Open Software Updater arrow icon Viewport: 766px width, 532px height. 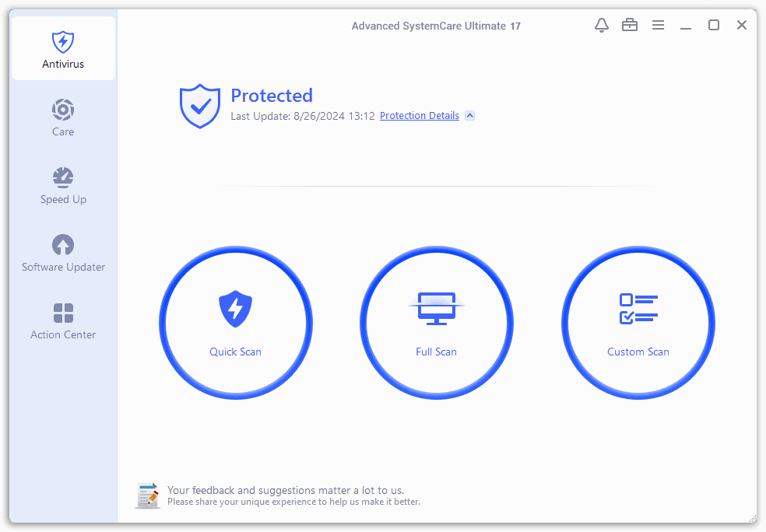pos(63,245)
